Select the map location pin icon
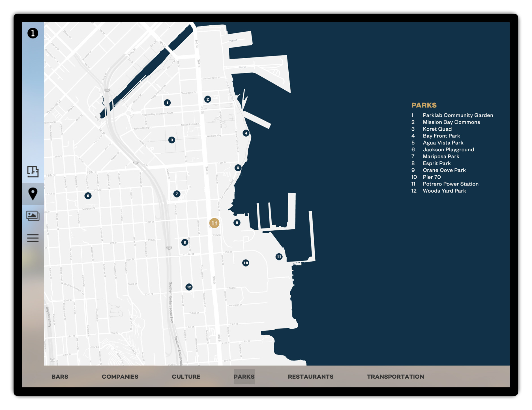 (x=33, y=194)
